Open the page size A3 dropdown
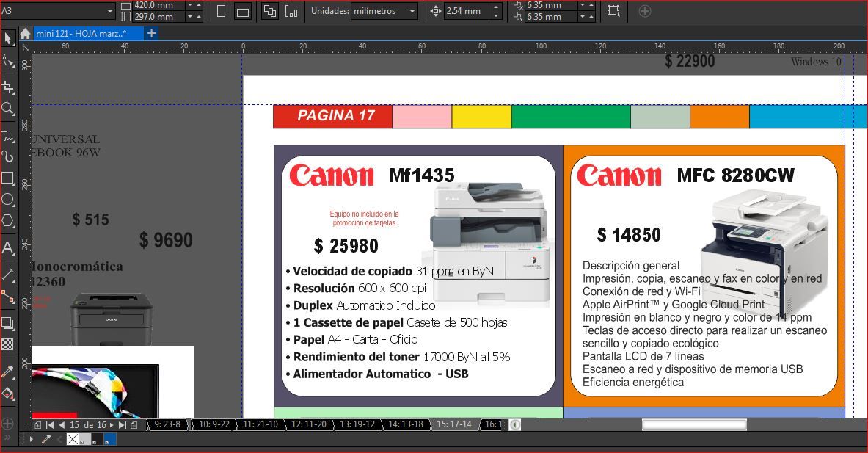Image resolution: width=868 pixels, height=453 pixels. [x=57, y=10]
